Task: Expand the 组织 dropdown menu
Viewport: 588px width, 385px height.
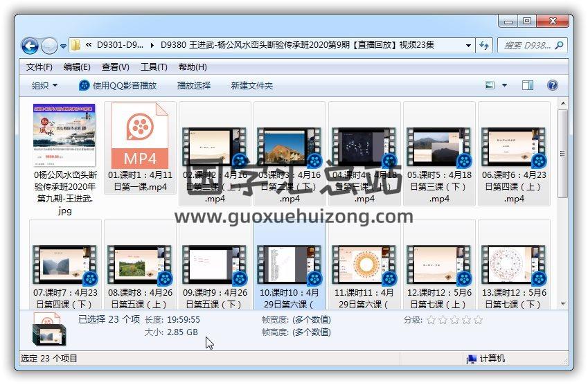Action: (x=44, y=85)
